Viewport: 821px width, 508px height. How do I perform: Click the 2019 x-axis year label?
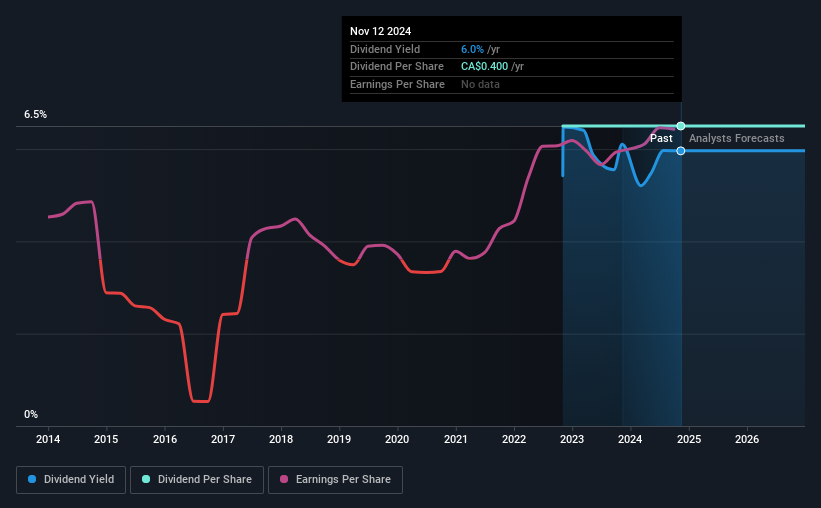coord(339,439)
